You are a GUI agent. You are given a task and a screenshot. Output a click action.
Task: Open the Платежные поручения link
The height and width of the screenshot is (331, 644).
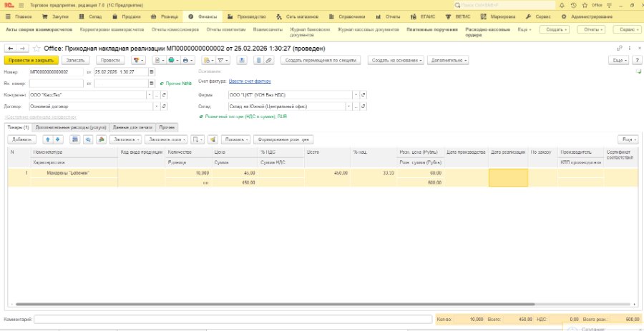[431, 29]
